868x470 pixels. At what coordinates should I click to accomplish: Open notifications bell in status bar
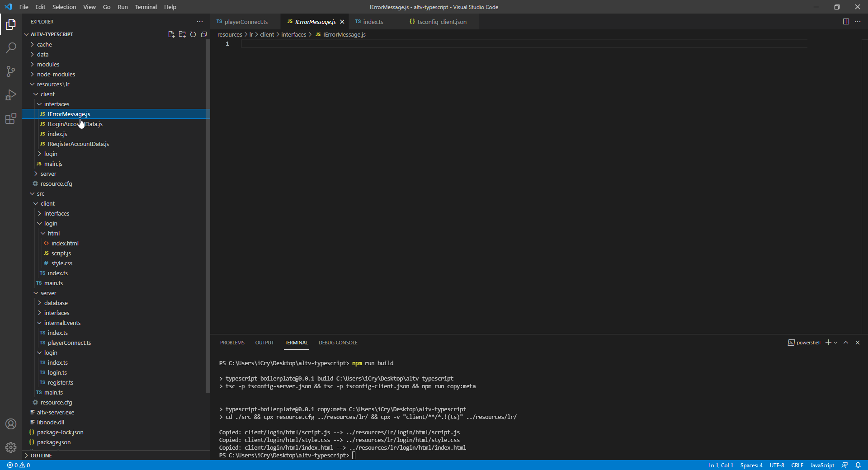click(x=858, y=465)
